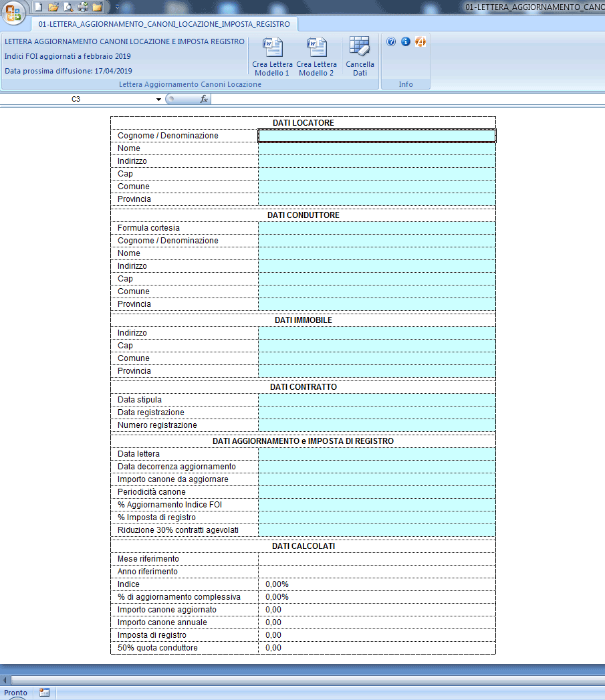This screenshot has height=700, width=605.
Task: Click the 0,00 value beside Importo canone annuale
Action: point(273,622)
